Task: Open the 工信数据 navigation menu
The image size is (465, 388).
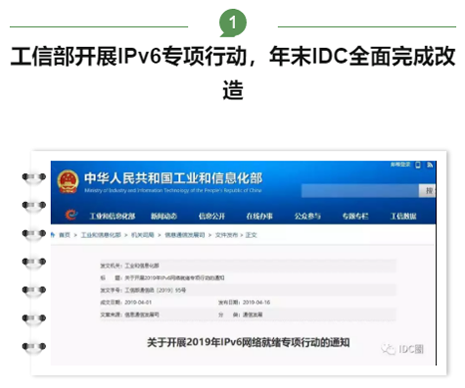Action: tap(403, 216)
